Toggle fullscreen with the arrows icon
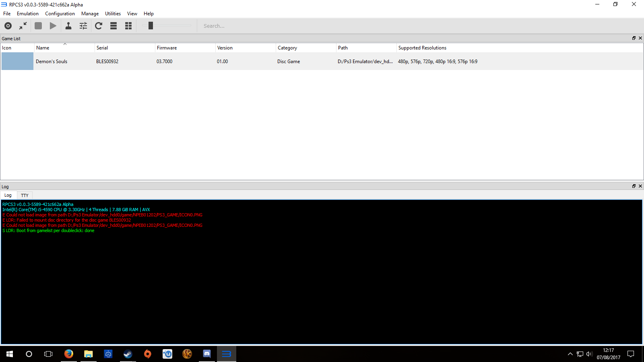Viewport: 644px width, 362px height. pyautogui.click(x=23, y=26)
